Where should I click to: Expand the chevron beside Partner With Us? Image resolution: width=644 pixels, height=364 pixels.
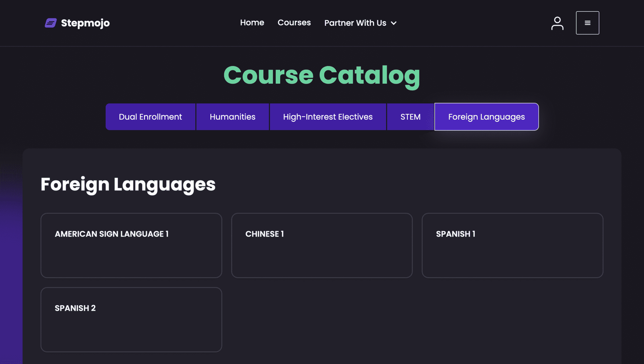pos(394,23)
